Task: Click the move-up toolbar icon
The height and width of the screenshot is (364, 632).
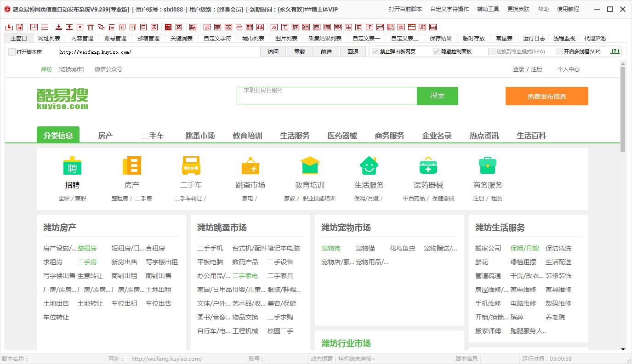Action: (69, 27)
